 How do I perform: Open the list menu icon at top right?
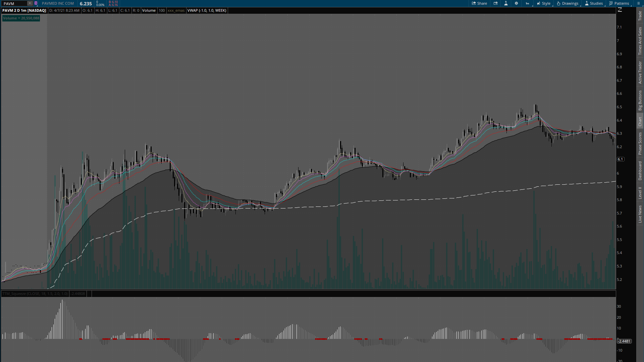click(638, 3)
